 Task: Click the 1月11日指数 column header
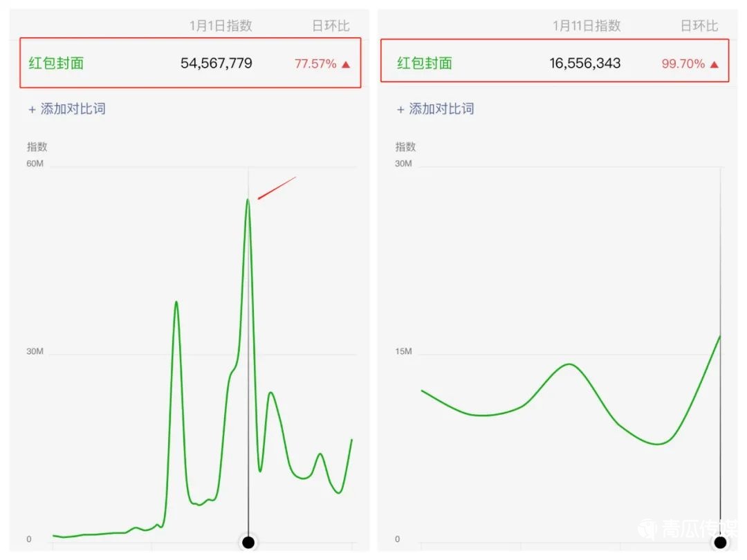[587, 26]
